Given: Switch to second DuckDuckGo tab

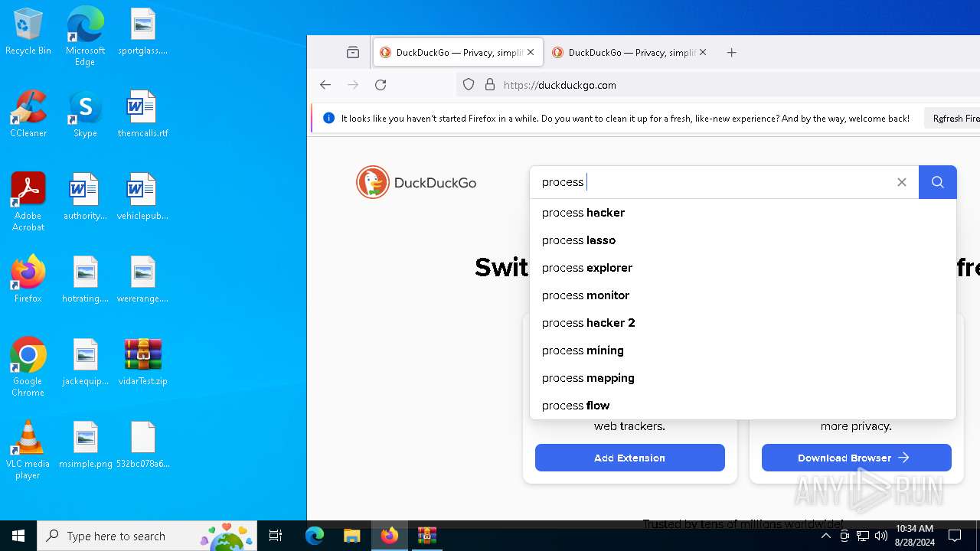Looking at the screenshot, I should click(629, 53).
